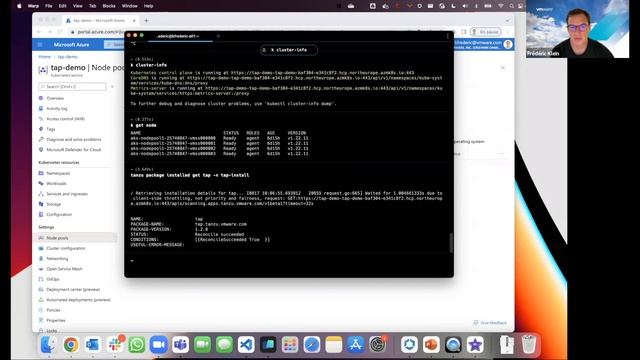Open Cluster configuration in sidebar
Image resolution: width=640 pixels, height=360 pixels.
(x=66, y=248)
